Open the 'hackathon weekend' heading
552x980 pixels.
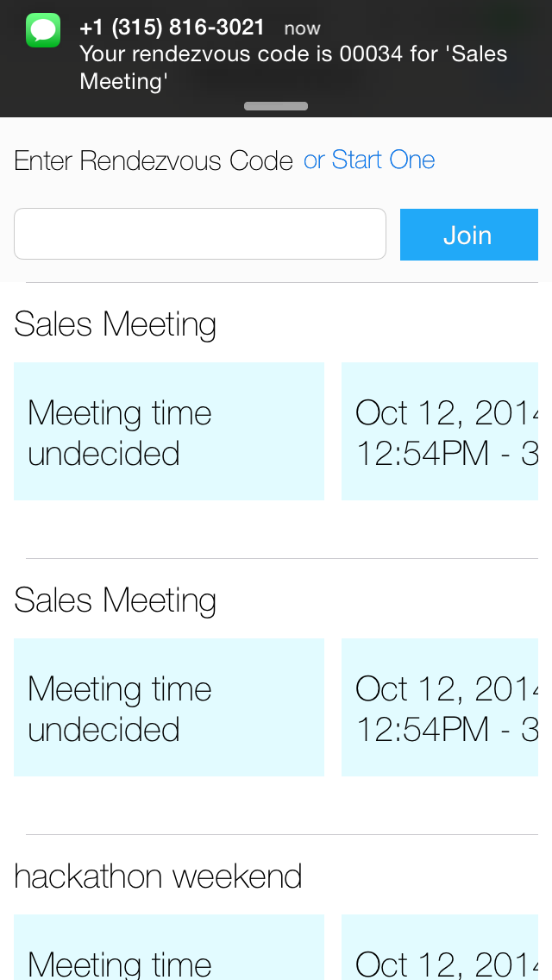coord(159,876)
